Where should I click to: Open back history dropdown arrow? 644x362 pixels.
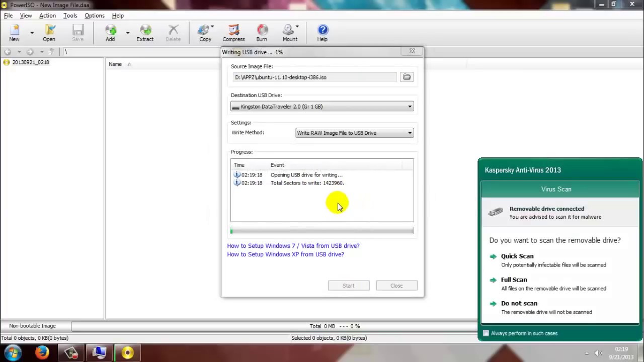(19, 52)
